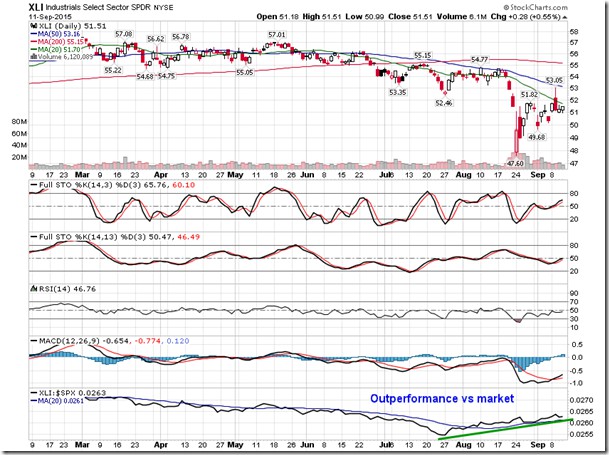Viewport: 609px width, 455px height.
Task: Click the green MA(20) legend line marker
Action: coord(33,49)
